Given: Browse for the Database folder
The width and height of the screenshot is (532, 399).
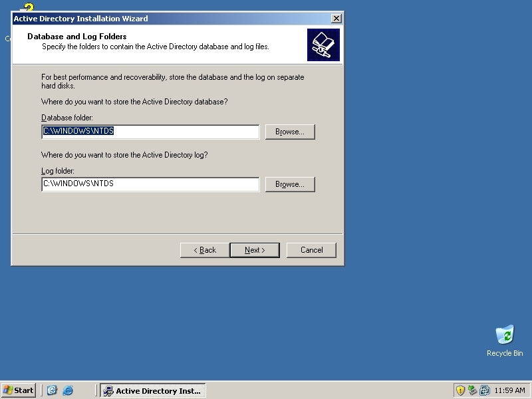Looking at the screenshot, I should click(x=290, y=132).
